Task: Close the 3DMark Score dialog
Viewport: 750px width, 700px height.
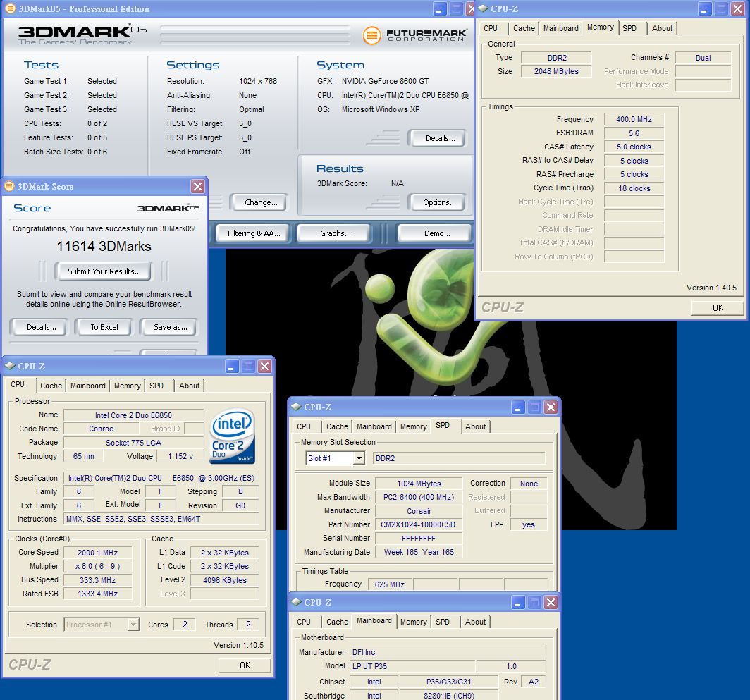Action: coord(197,186)
